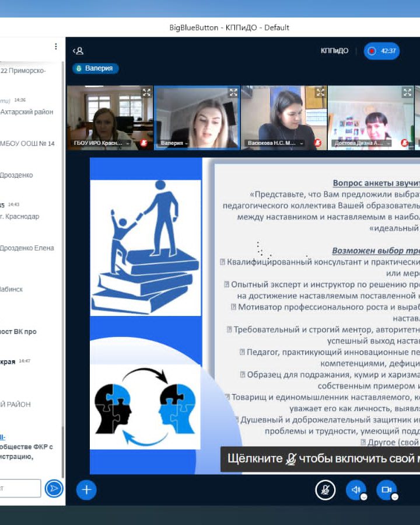
Task: Open chat options three-dot menu
Action: 56,47
